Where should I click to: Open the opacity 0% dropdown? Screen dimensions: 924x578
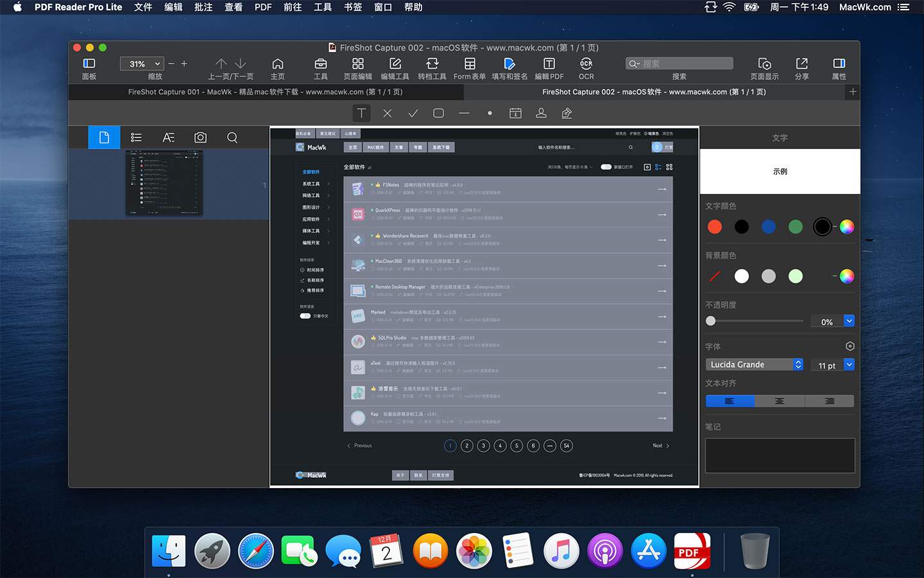[849, 320]
